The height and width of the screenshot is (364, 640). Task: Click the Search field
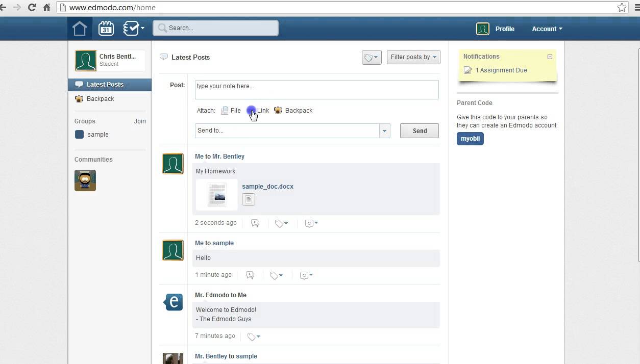(x=215, y=28)
